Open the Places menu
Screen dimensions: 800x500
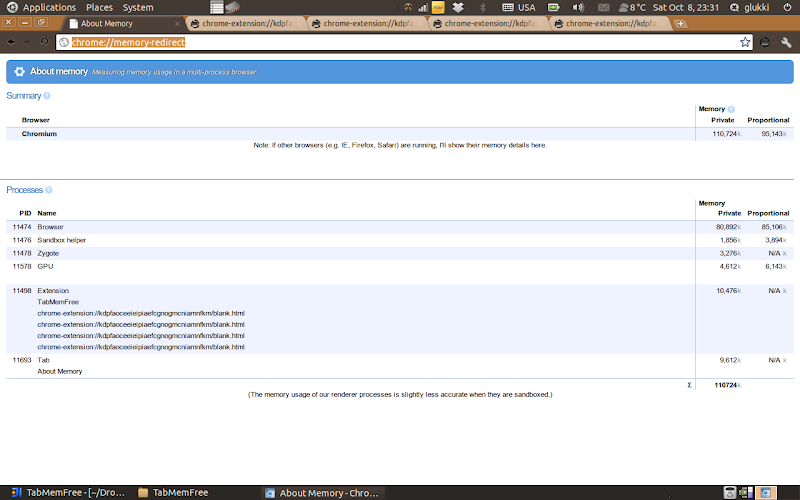(x=99, y=7)
